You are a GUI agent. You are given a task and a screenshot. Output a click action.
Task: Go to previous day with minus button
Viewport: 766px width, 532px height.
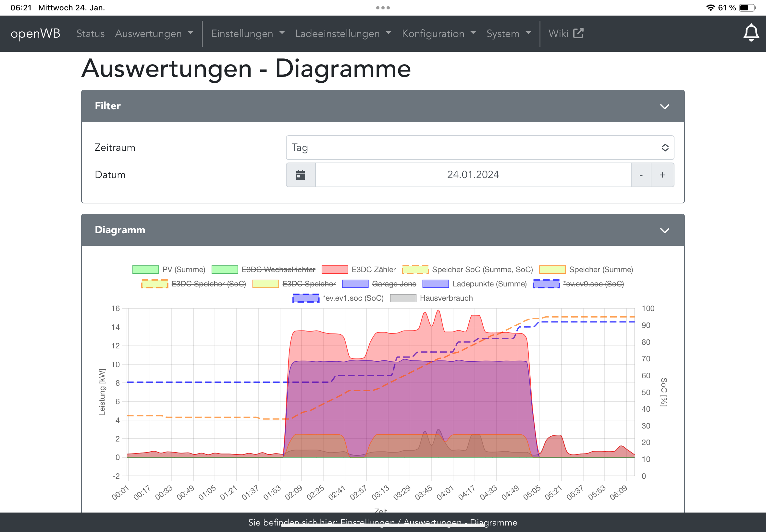point(641,175)
